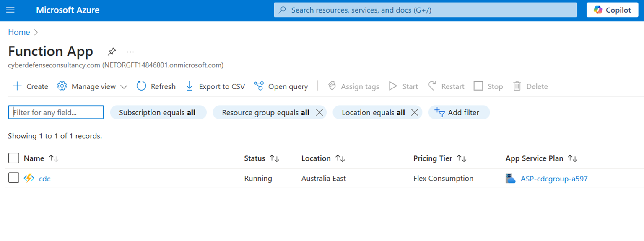
Task: Focus the Search resources search box
Action: (x=425, y=10)
